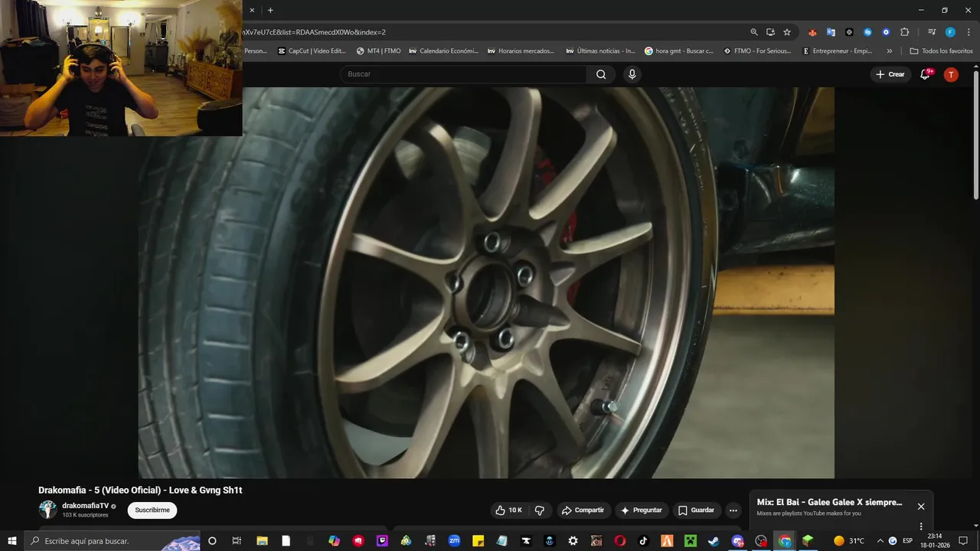
Task: Open more actions three-dot menu below video
Action: click(x=733, y=510)
